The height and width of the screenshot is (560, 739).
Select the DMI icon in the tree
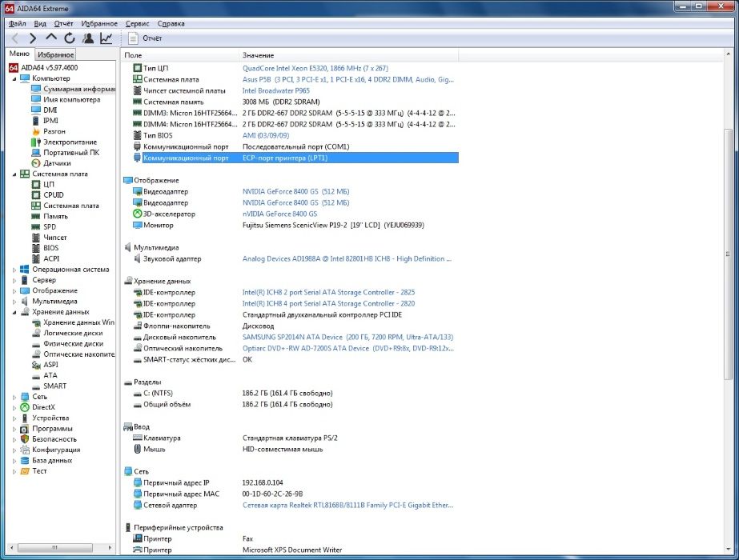(x=36, y=110)
